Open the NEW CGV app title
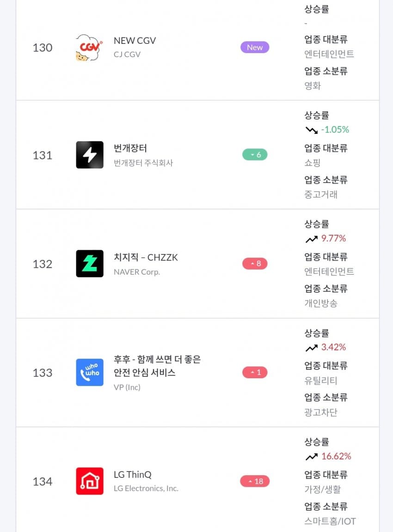This screenshot has height=532, width=393. pyautogui.click(x=135, y=41)
